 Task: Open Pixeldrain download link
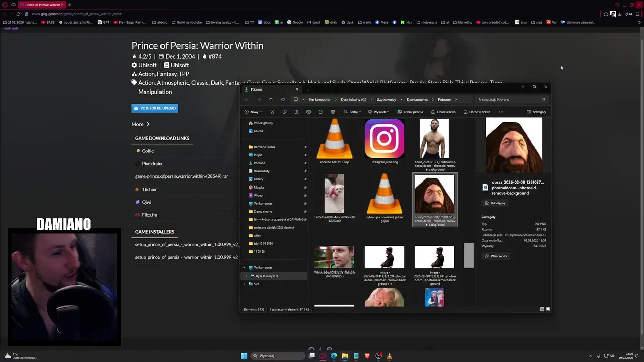pos(152,164)
